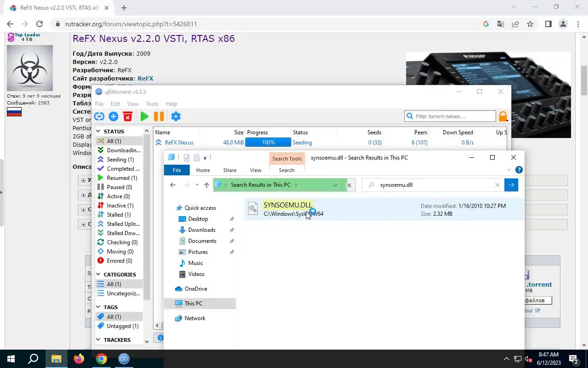
Task: Click the Add Torrent Link icon in qBittorrent
Action: (x=99, y=116)
